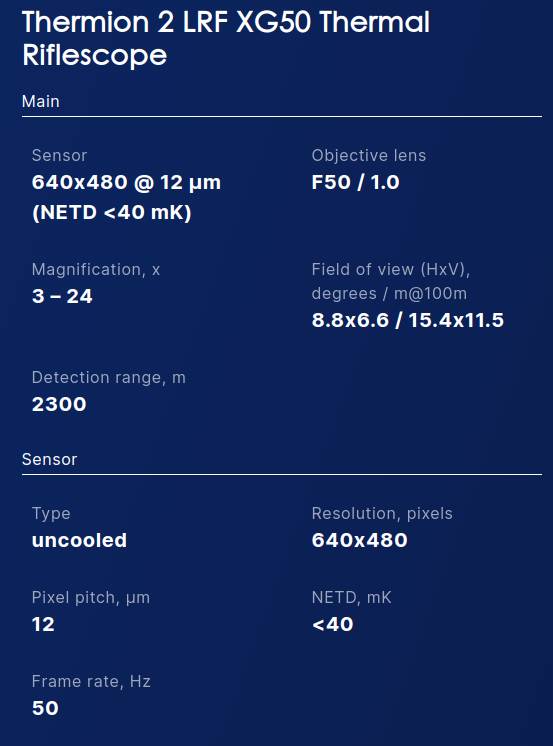The image size is (553, 746).
Task: Click the <40 NETD value
Action: (x=333, y=624)
